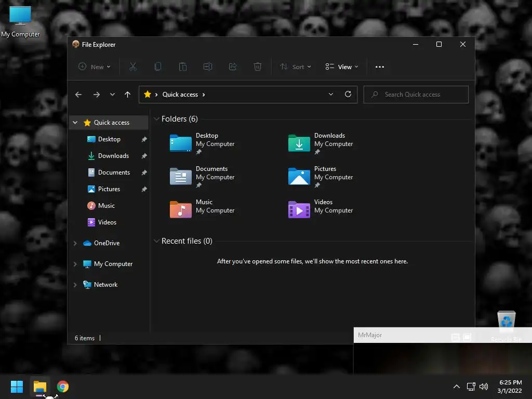Image resolution: width=532 pixels, height=399 pixels.
Task: Select the Recycle Bin desktop icon
Action: tap(506, 326)
